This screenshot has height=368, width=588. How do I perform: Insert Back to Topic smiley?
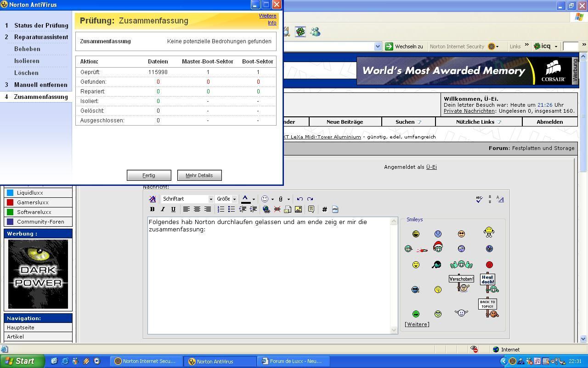[488, 308]
